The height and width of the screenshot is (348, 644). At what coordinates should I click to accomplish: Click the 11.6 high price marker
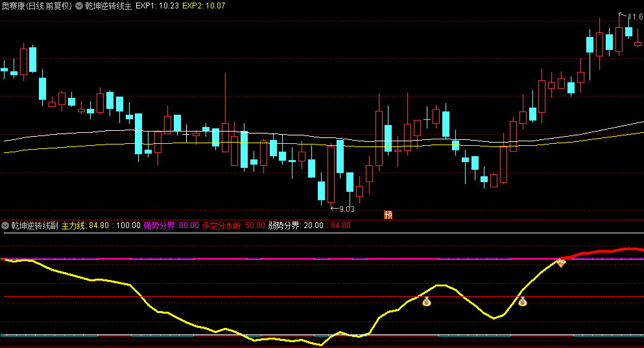(631, 16)
